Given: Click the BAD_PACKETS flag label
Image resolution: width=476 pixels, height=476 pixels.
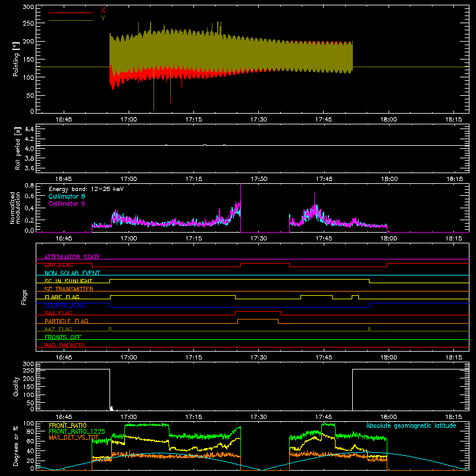Looking at the screenshot, I should 65,345.
